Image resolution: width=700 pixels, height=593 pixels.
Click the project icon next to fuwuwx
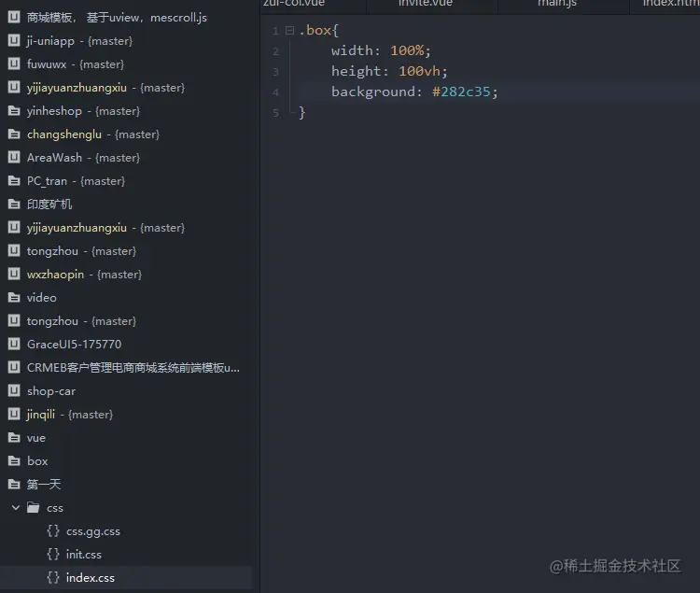coord(14,64)
